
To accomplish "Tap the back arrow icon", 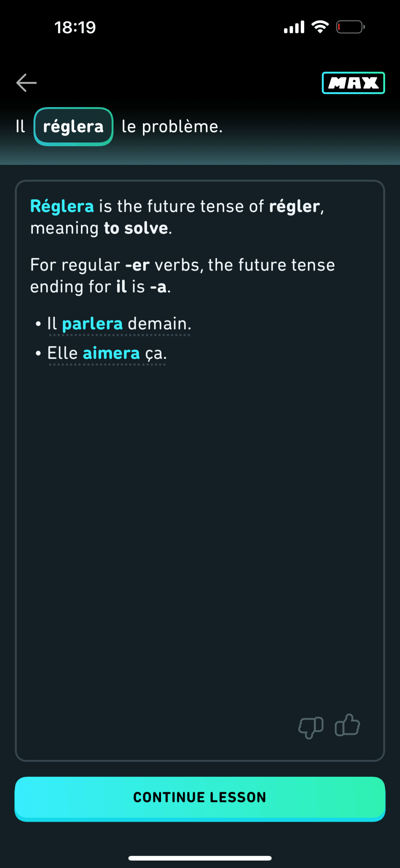I will click(x=26, y=83).
